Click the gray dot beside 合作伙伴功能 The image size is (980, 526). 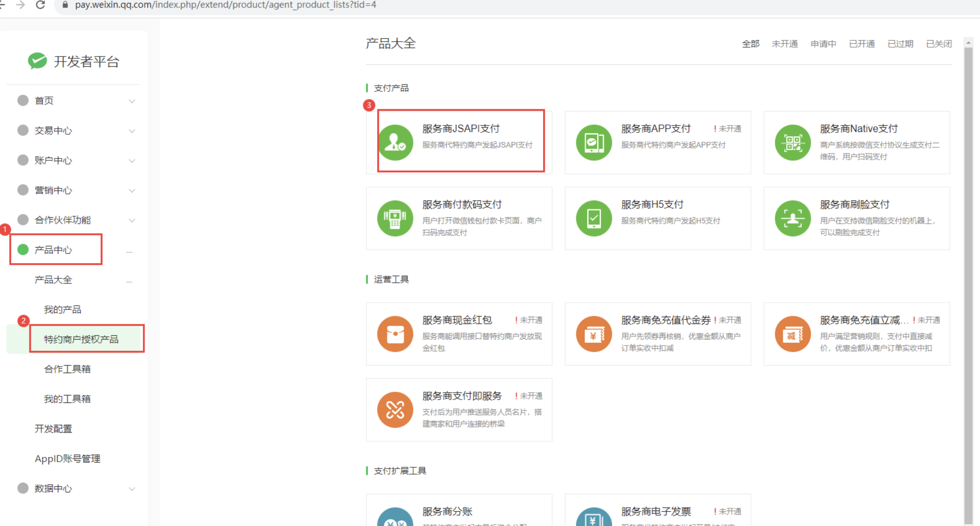23,220
